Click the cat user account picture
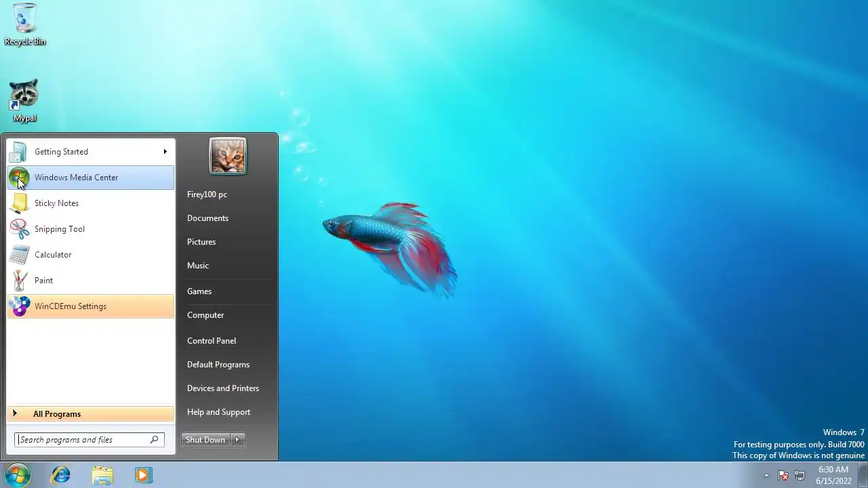The image size is (868, 488). coord(228,156)
